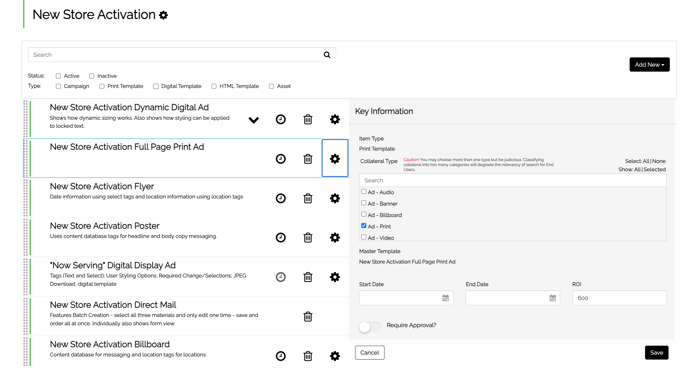
Task: Open settings gear beside New Store Activation title
Action: tap(163, 15)
